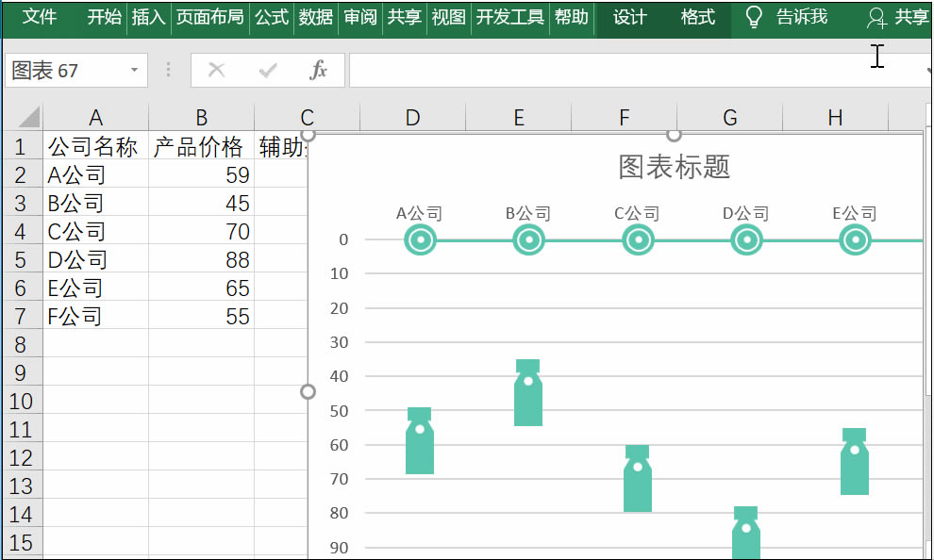Open the Name Box dropdown showing 图表67
This screenshot has height=560, width=934.
133,70
